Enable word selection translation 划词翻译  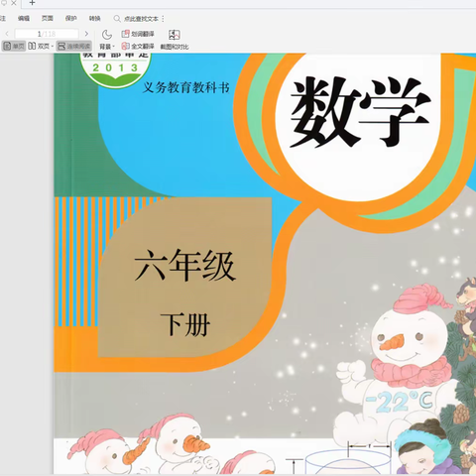[x=138, y=34]
